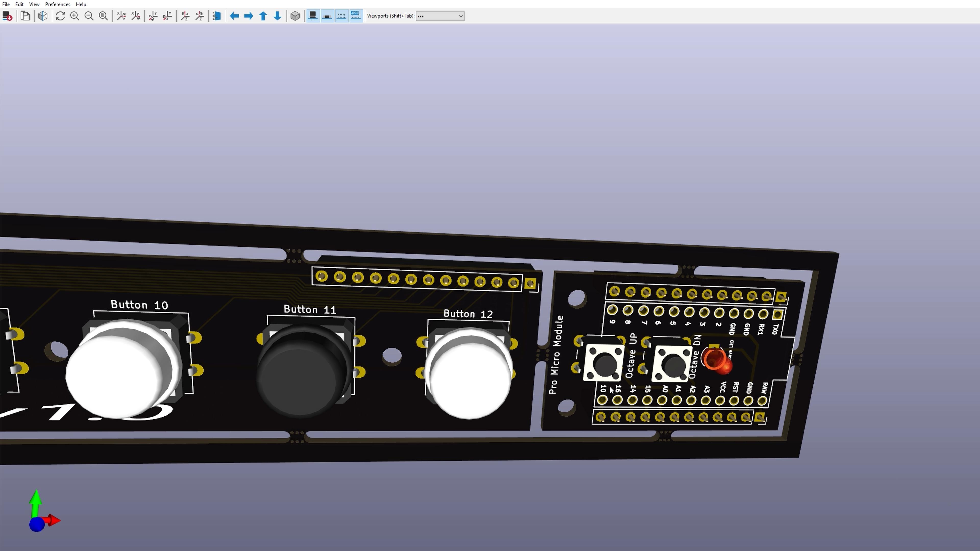Click the white Button 12 cap

[x=470, y=374]
